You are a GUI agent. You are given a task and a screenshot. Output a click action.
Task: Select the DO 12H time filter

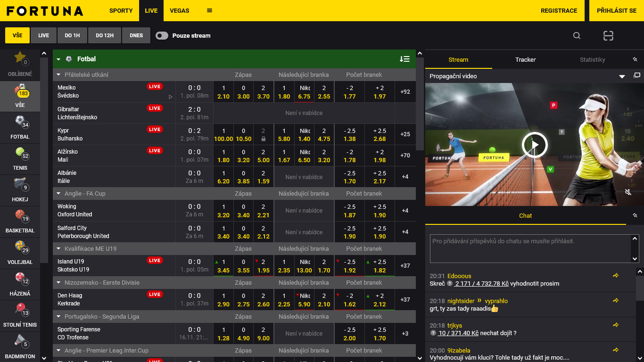point(105,35)
